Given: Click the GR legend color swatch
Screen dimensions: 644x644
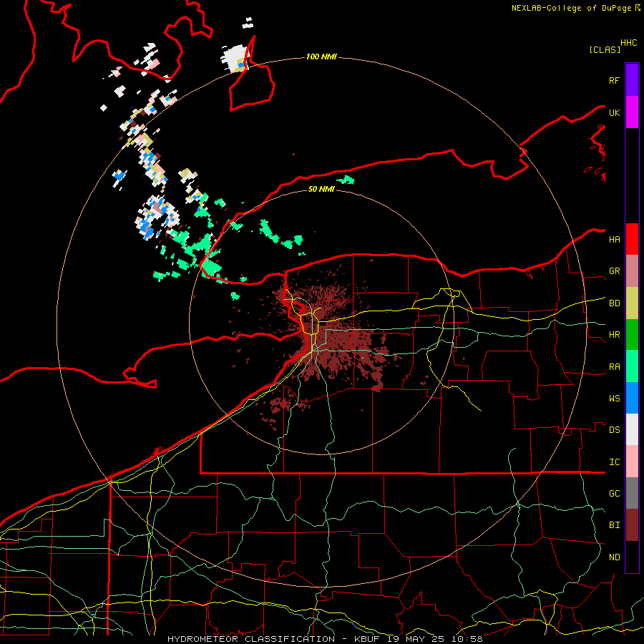Looking at the screenshot, I should [x=632, y=271].
